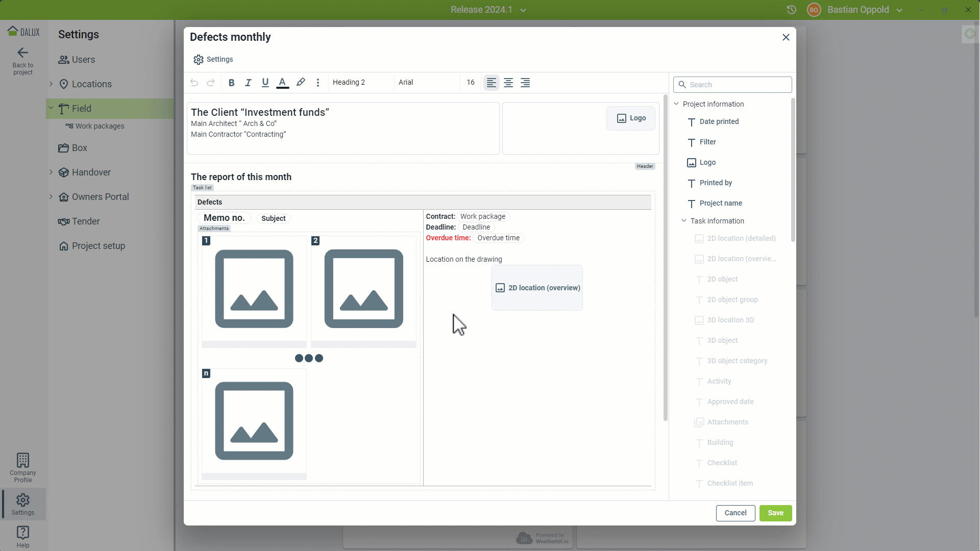Open the template Settings gear

(x=213, y=60)
